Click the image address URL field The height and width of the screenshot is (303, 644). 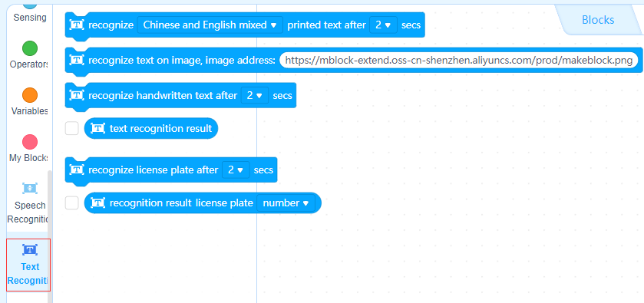(459, 61)
